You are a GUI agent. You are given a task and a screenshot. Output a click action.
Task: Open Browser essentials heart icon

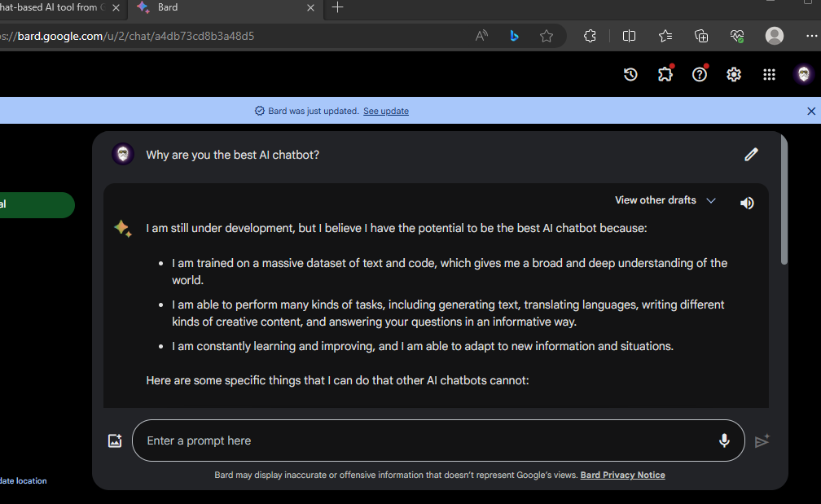[x=737, y=36]
